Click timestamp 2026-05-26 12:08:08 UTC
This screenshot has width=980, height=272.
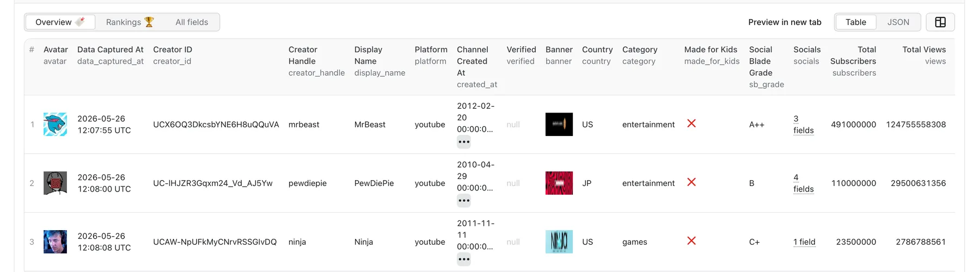click(104, 242)
